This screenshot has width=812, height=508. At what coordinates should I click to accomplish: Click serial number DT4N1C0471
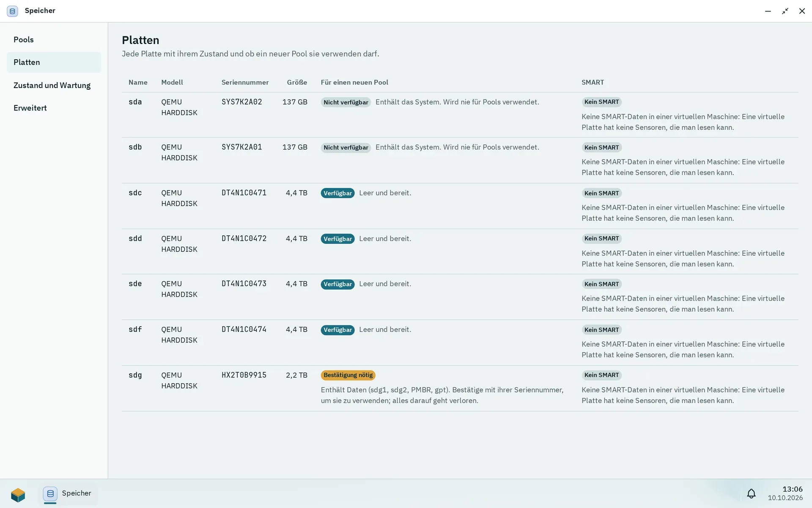[x=244, y=193]
